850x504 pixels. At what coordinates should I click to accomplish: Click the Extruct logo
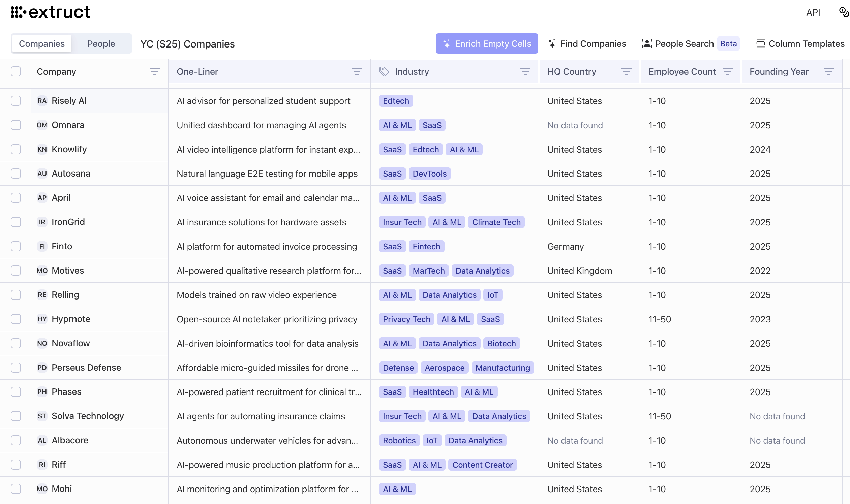coord(51,12)
